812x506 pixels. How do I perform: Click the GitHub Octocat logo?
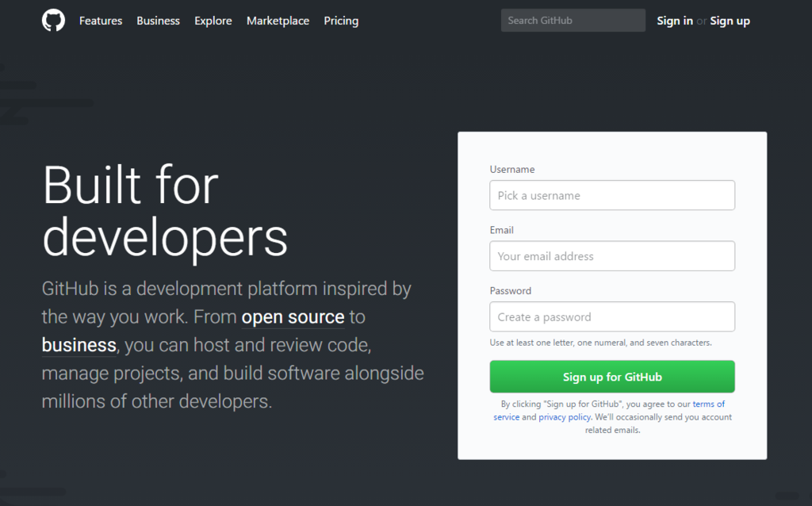pos(53,21)
